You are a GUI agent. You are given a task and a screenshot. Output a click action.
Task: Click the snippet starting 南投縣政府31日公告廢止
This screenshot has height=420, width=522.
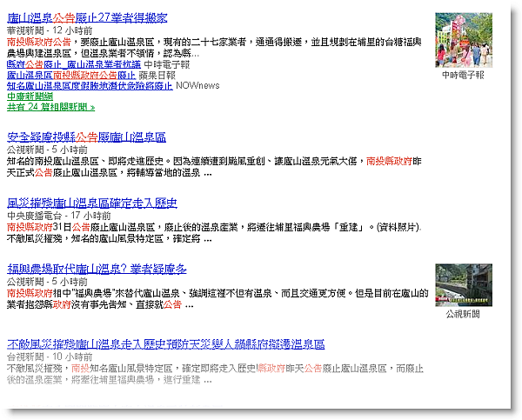214,233
